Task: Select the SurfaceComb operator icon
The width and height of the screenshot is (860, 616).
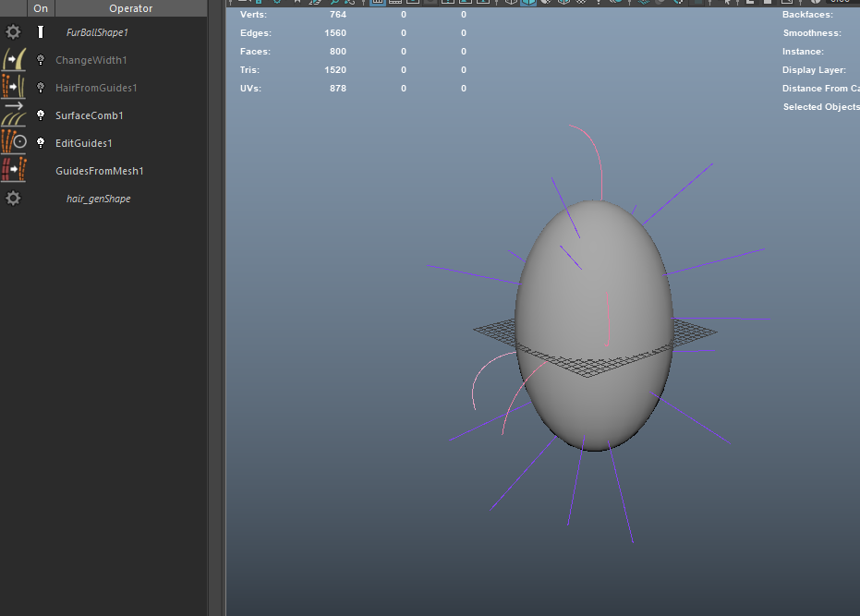Action: coord(13,115)
